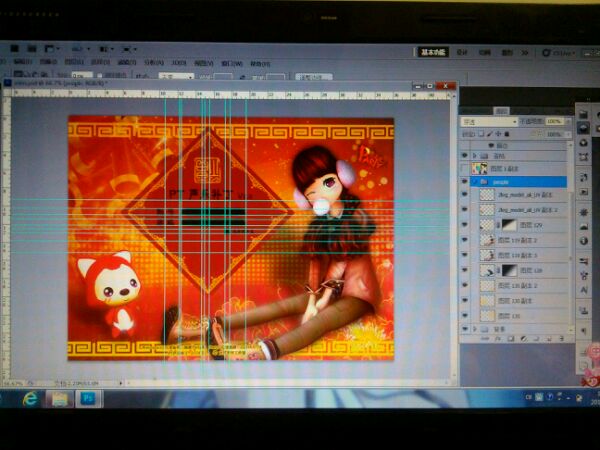Click the lock transparent pixels icon
Viewport: 600px width, 450px height.
pos(482,134)
